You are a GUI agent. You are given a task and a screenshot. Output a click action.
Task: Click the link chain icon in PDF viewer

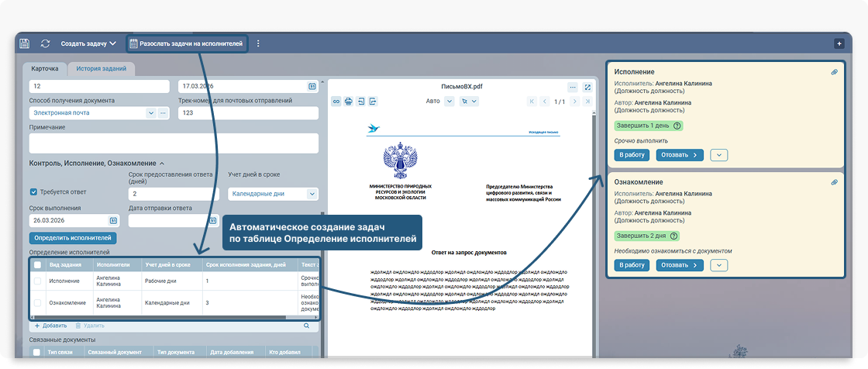pos(336,101)
